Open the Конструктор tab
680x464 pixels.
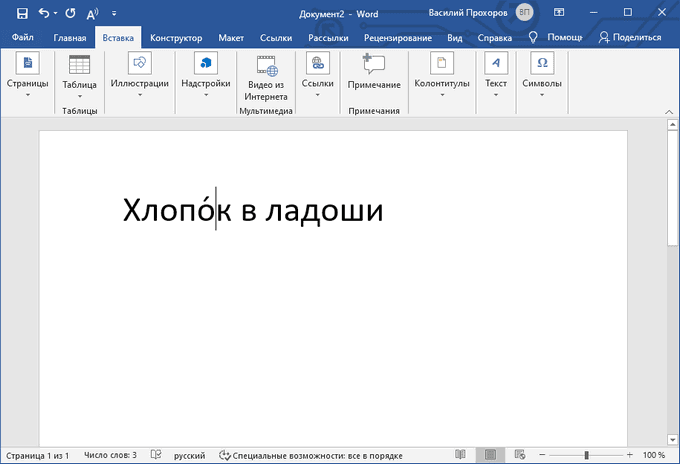pyautogui.click(x=176, y=38)
